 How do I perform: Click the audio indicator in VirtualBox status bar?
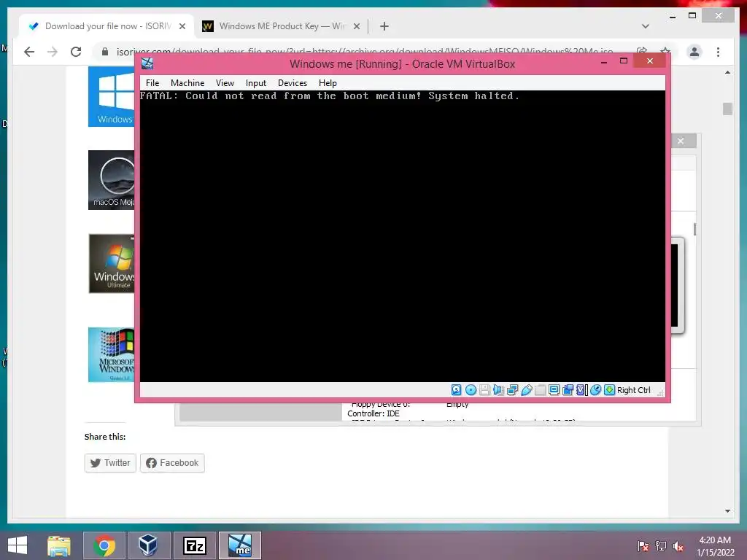pyautogui.click(x=498, y=390)
